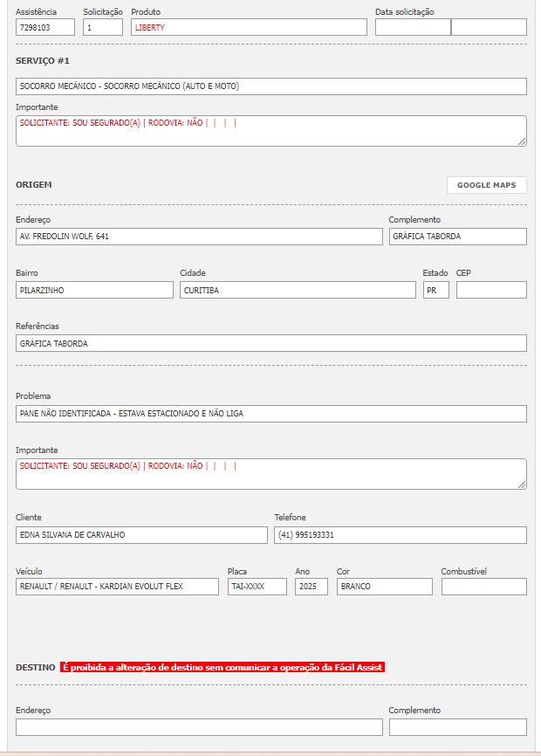The height and width of the screenshot is (756, 541).
Task: Click the Importante textarea under Serviço #1
Action: pyautogui.click(x=270, y=131)
